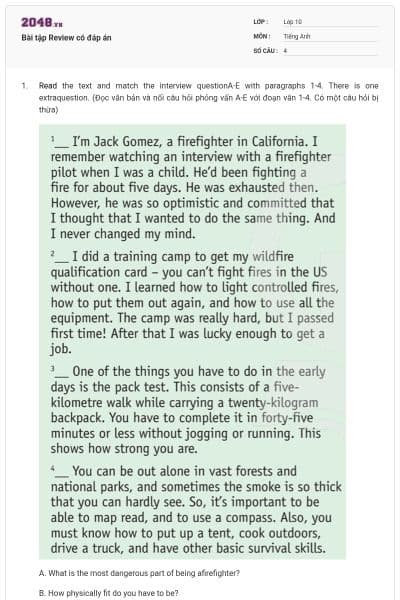Click the paragraph about the pack test
Image resolution: width=400 pixels, height=600 pixels.
188,410
